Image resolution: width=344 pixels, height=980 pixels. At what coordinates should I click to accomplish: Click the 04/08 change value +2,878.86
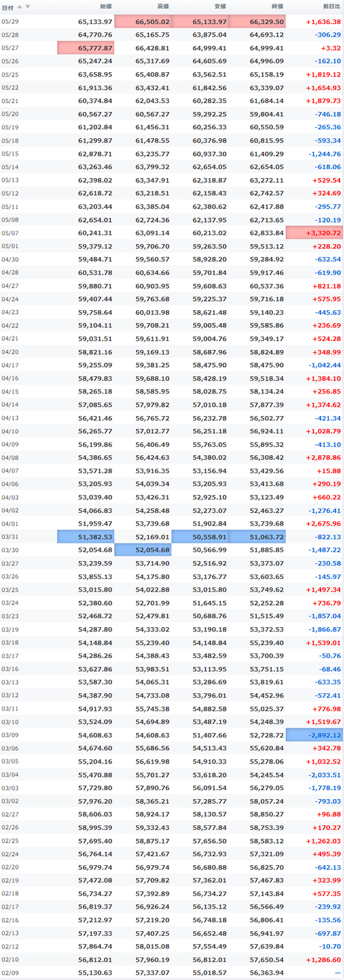pyautogui.click(x=323, y=457)
